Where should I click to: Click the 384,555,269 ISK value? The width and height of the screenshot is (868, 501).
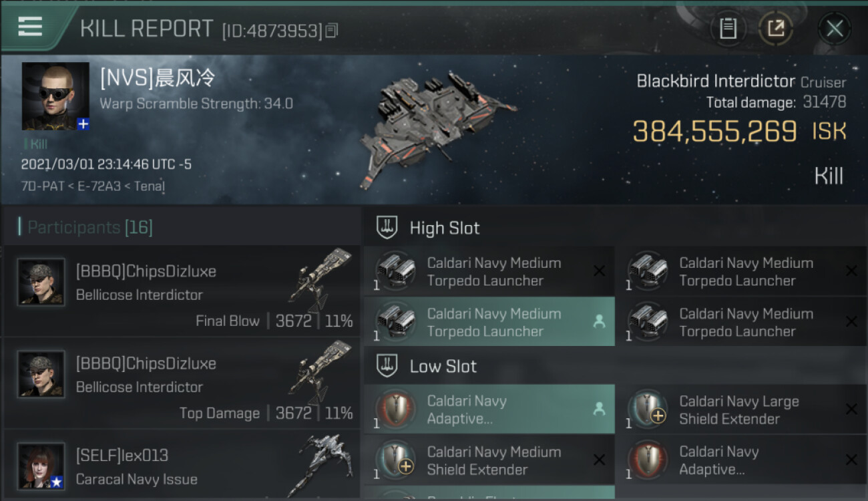click(714, 132)
